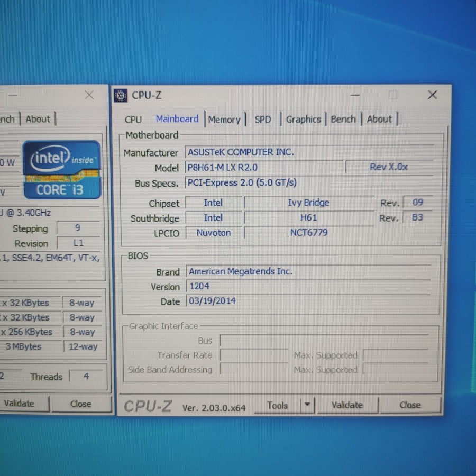Click Validate in the Mainboard window

point(347,405)
